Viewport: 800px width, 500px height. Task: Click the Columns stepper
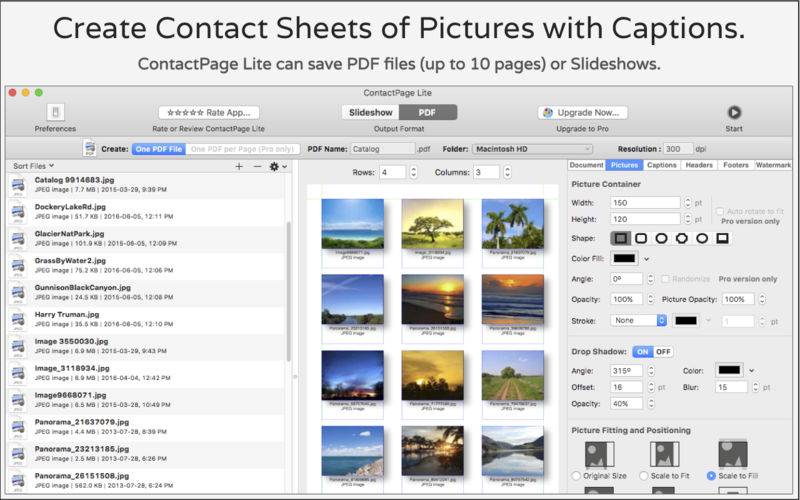tap(507, 172)
